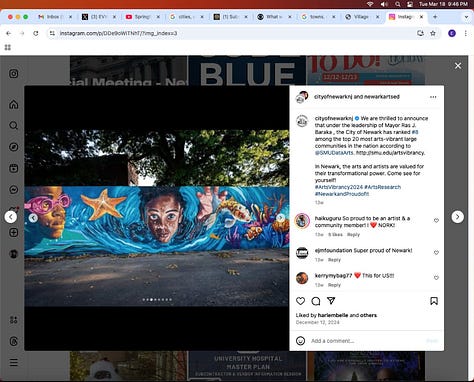Show next carousel image on mural photo
474x382 pixels.
[x=281, y=218]
